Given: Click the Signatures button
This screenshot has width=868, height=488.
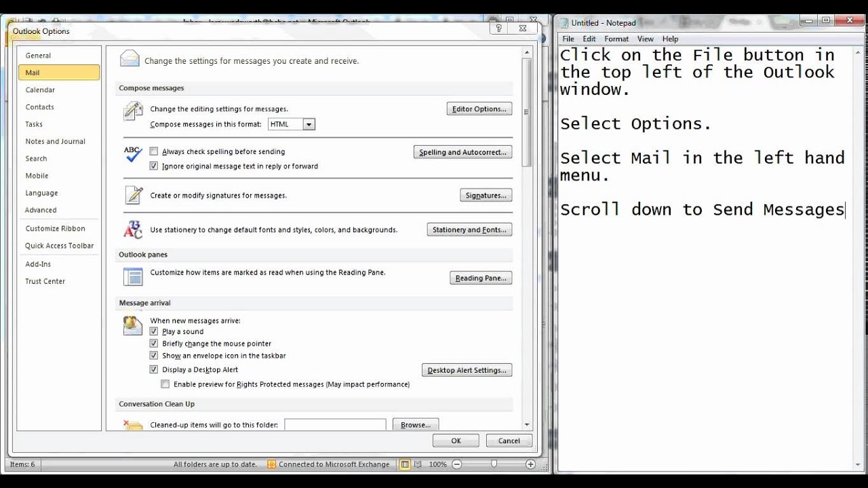Looking at the screenshot, I should [x=486, y=196].
